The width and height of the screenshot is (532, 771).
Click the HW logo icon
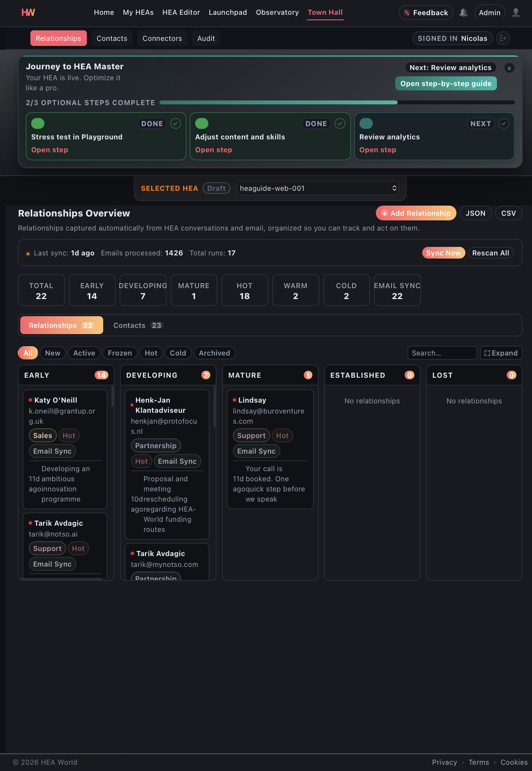coord(28,12)
